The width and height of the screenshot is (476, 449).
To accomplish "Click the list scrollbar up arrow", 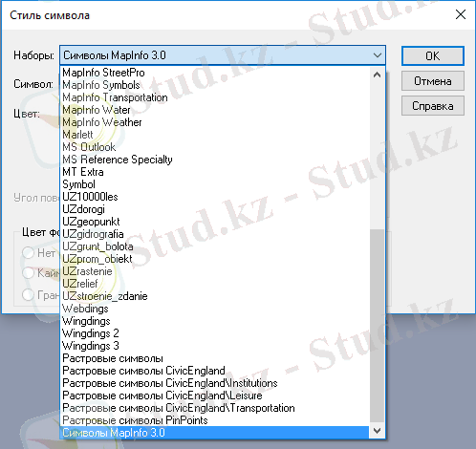I will click(x=378, y=75).
